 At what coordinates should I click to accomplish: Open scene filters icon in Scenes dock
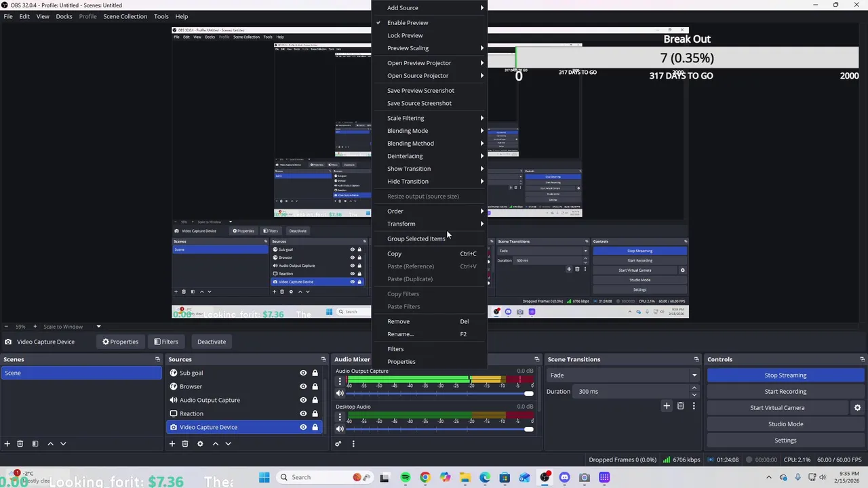35,444
